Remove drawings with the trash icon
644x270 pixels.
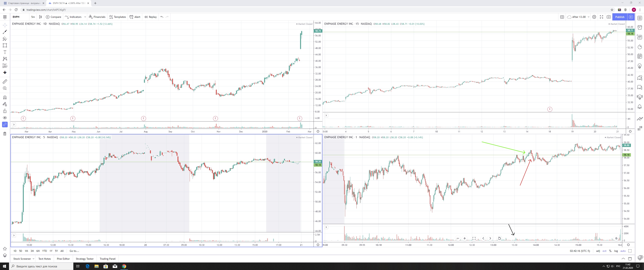5,134
